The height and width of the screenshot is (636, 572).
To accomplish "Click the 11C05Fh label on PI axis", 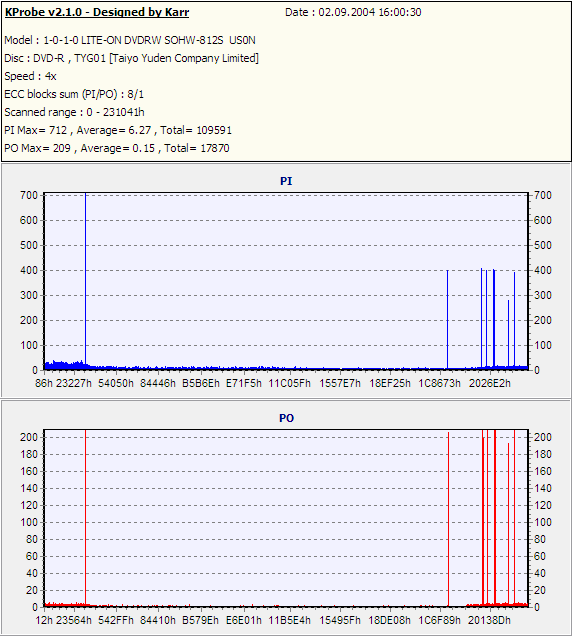I will pos(289,383).
